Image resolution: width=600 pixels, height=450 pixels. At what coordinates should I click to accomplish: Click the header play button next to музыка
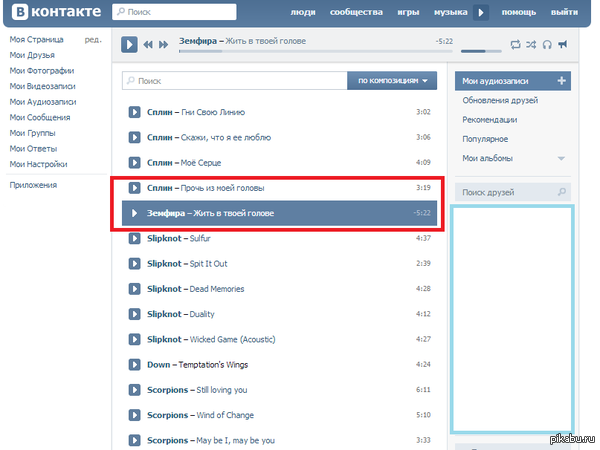click(481, 13)
